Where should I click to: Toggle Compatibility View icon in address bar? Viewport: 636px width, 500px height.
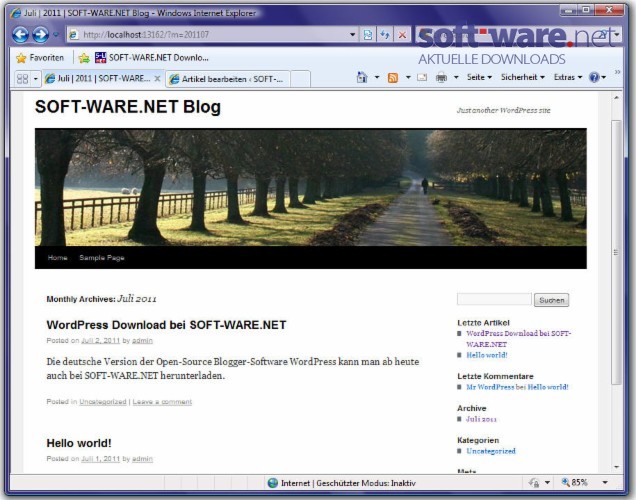point(368,35)
